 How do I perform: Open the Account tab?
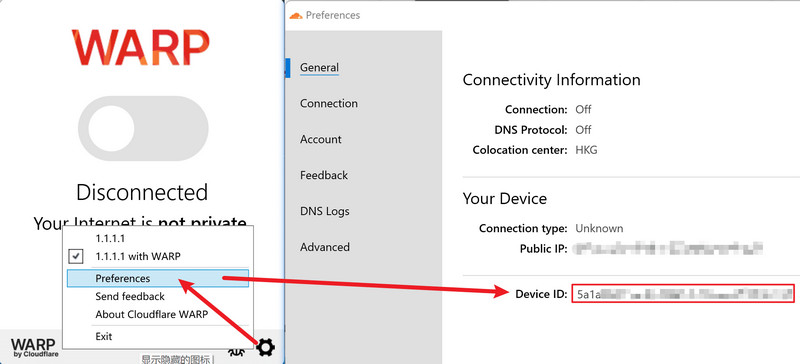click(320, 139)
